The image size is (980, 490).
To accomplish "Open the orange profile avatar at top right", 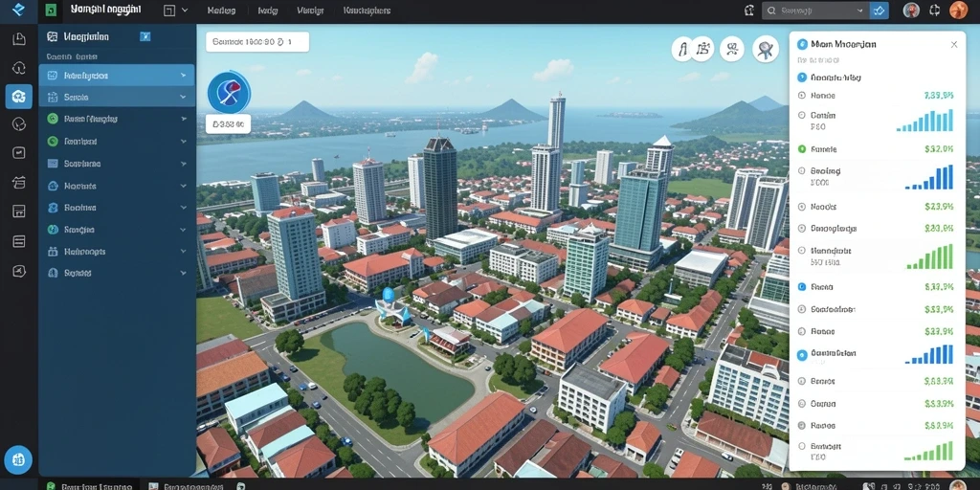I will [x=958, y=10].
